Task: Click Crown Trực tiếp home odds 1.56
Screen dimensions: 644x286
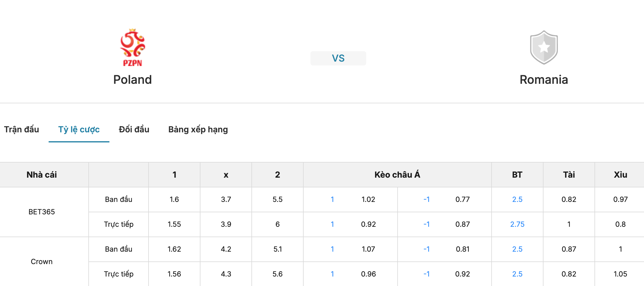Action: (174, 274)
